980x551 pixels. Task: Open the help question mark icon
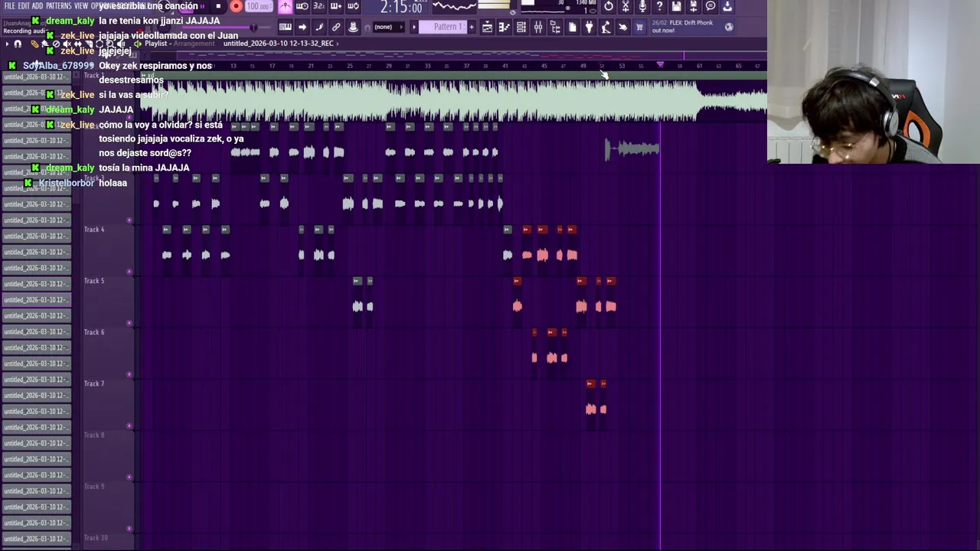coord(659,6)
